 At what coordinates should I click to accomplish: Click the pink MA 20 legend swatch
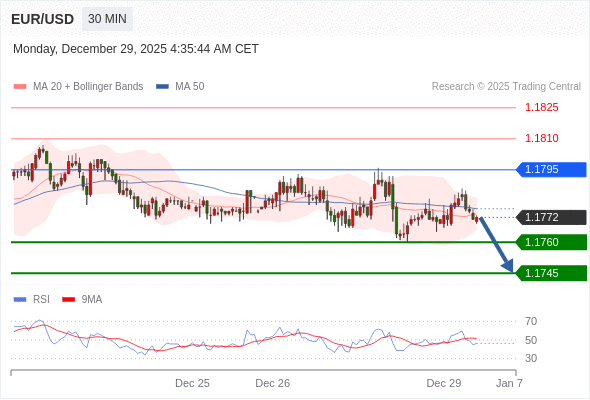20,87
